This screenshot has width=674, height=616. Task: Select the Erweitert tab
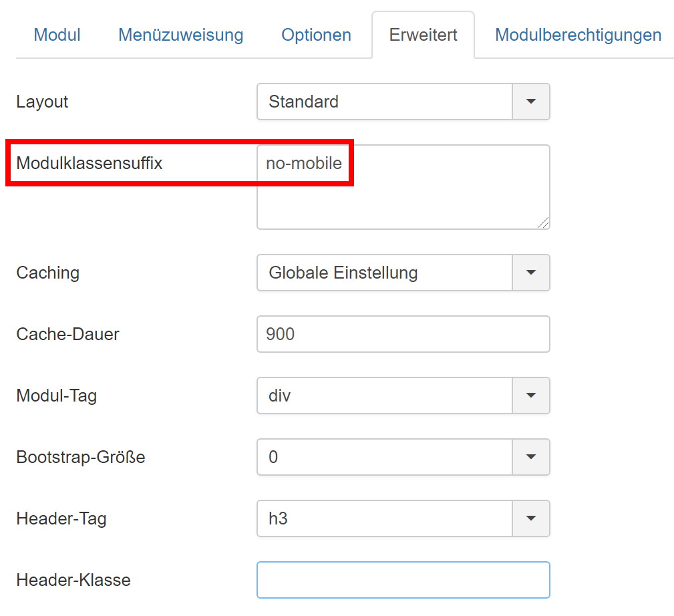423,35
